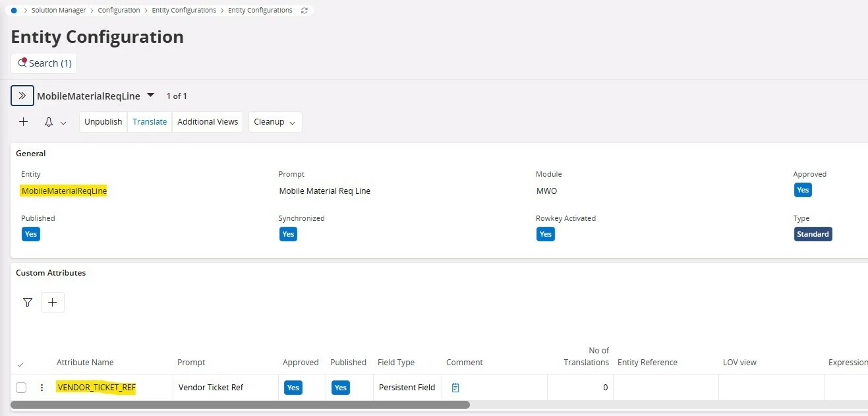The width and height of the screenshot is (868, 416).
Task: Click the Translate button
Action: [150, 122]
